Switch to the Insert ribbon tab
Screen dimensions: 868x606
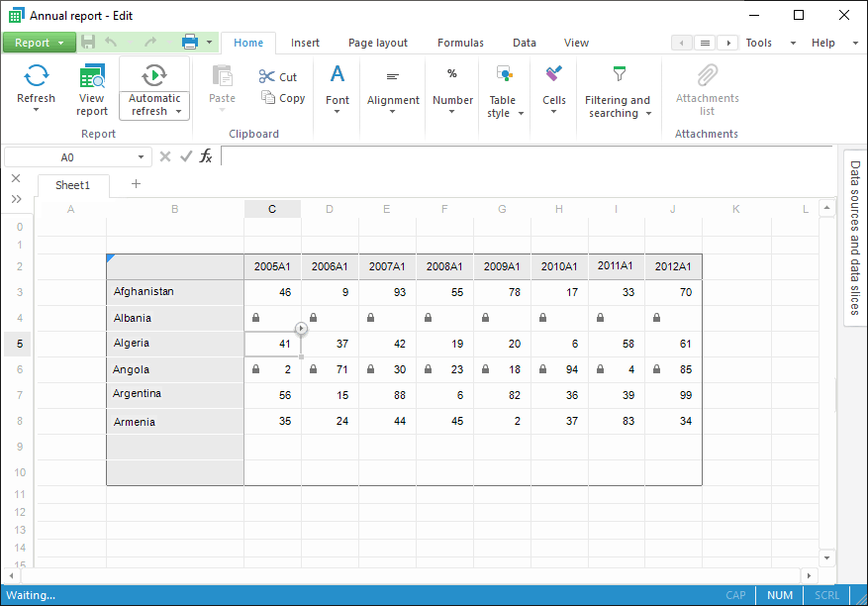[305, 43]
